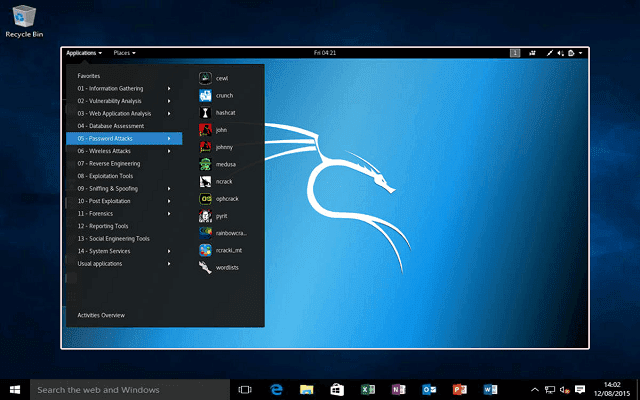Expand Usual applications submenu

[124, 264]
